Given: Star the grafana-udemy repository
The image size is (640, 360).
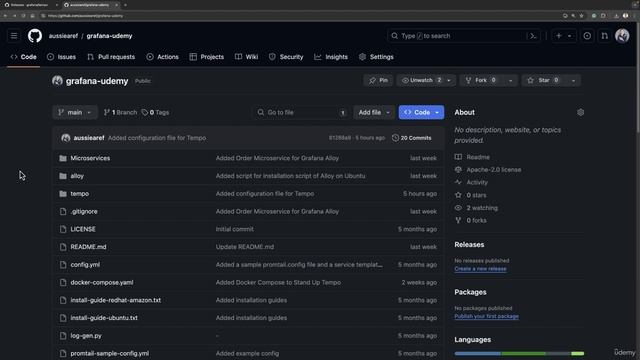Looking at the screenshot, I should pyautogui.click(x=543, y=80).
